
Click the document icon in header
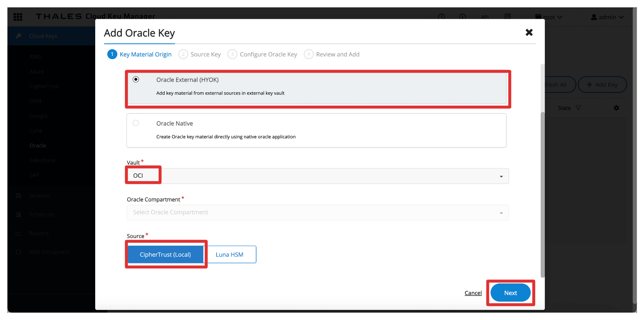click(x=507, y=17)
